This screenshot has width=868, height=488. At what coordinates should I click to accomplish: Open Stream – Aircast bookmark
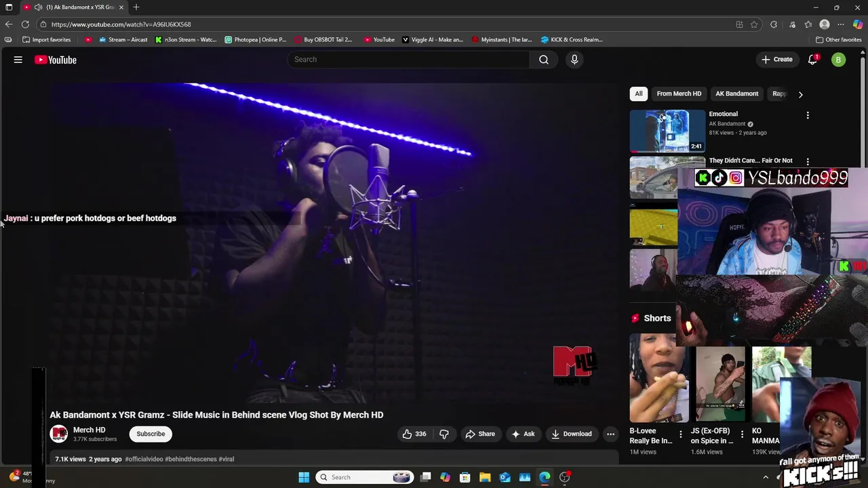123,39
